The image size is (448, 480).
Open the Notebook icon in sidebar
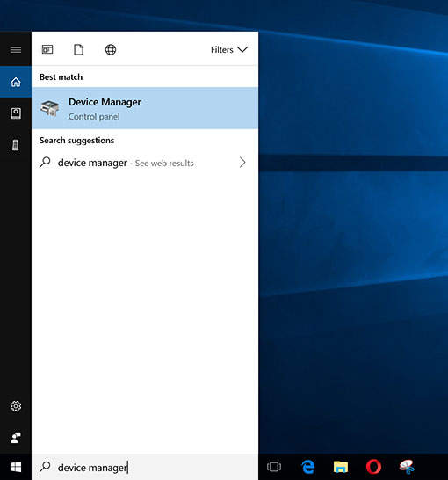pyautogui.click(x=16, y=113)
